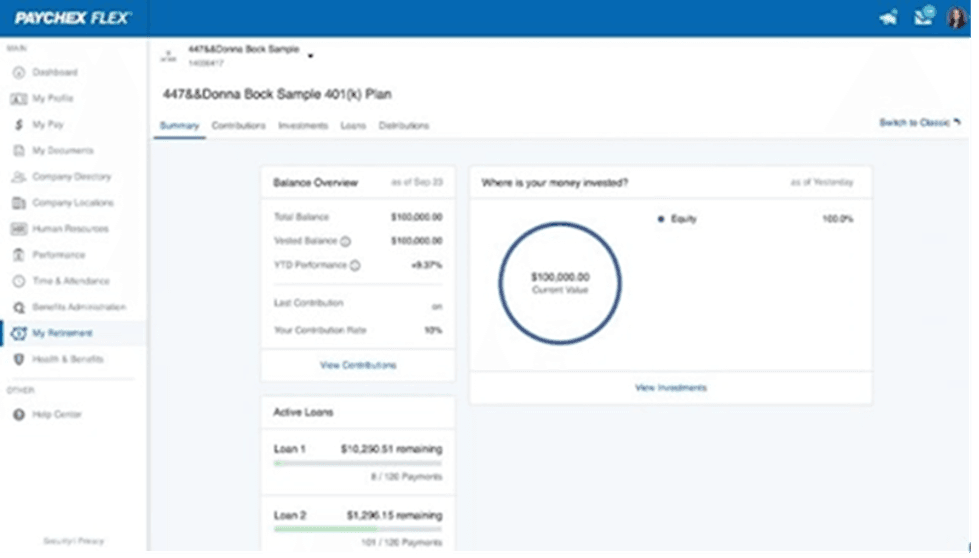Switch to the Investments tab
Screen dimensions: 979x558
tap(303, 126)
